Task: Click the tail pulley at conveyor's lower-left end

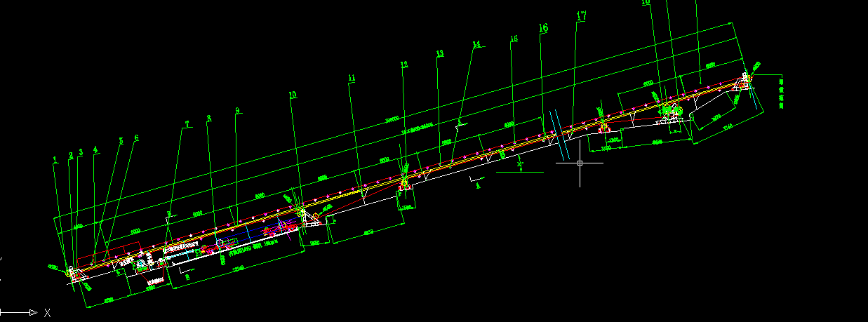Action: [71, 272]
